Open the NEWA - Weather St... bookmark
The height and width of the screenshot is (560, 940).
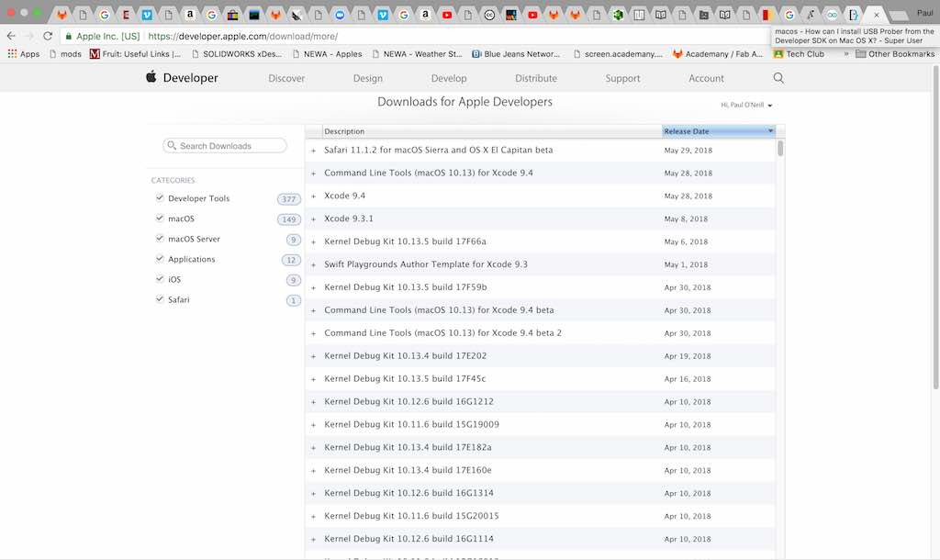coord(418,53)
